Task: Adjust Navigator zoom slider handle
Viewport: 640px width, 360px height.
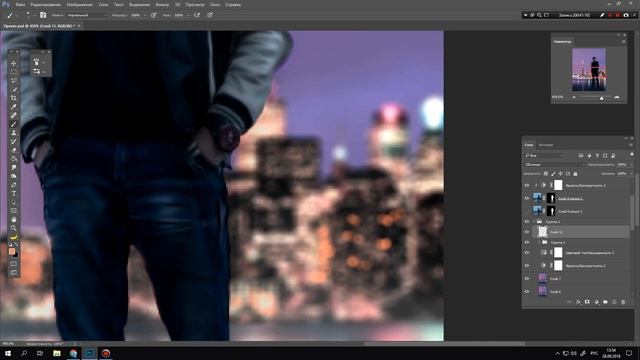Action: (x=601, y=98)
